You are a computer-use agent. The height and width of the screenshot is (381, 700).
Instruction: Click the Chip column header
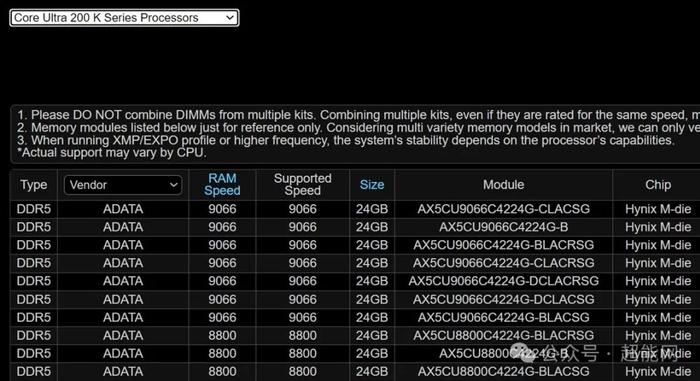pos(658,185)
